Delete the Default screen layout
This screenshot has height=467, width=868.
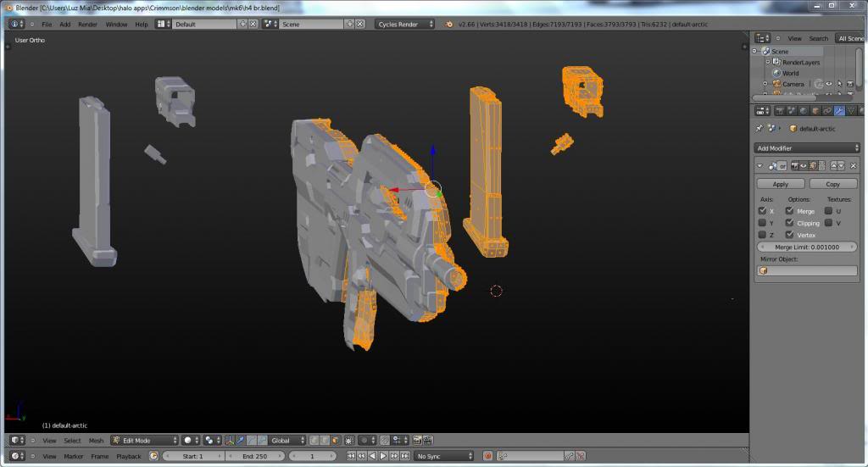point(253,25)
